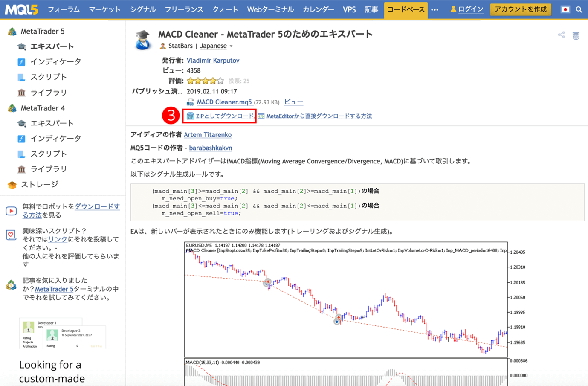
Task: Click the MACD indicator subchart
Action: point(346,372)
